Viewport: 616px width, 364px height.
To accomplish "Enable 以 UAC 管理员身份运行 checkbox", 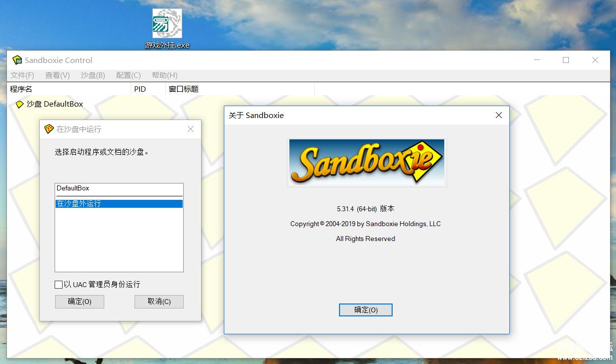I will point(59,285).
